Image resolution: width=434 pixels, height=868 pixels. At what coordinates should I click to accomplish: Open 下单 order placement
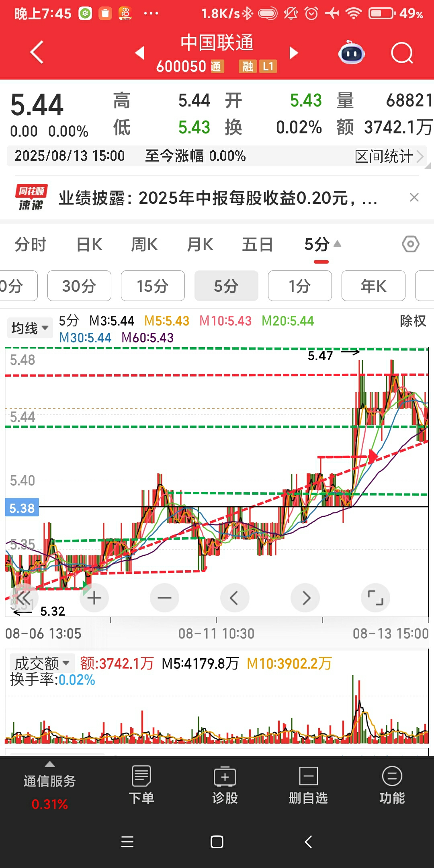click(x=141, y=785)
